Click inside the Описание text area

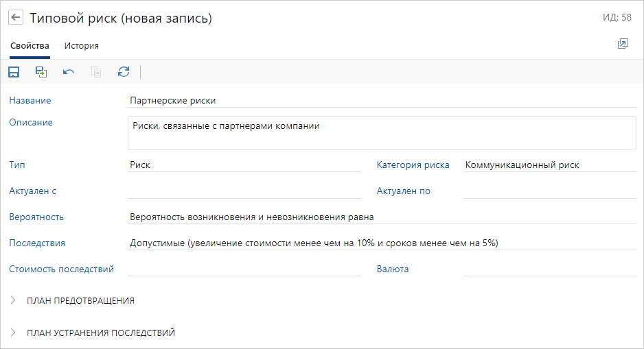click(382, 133)
